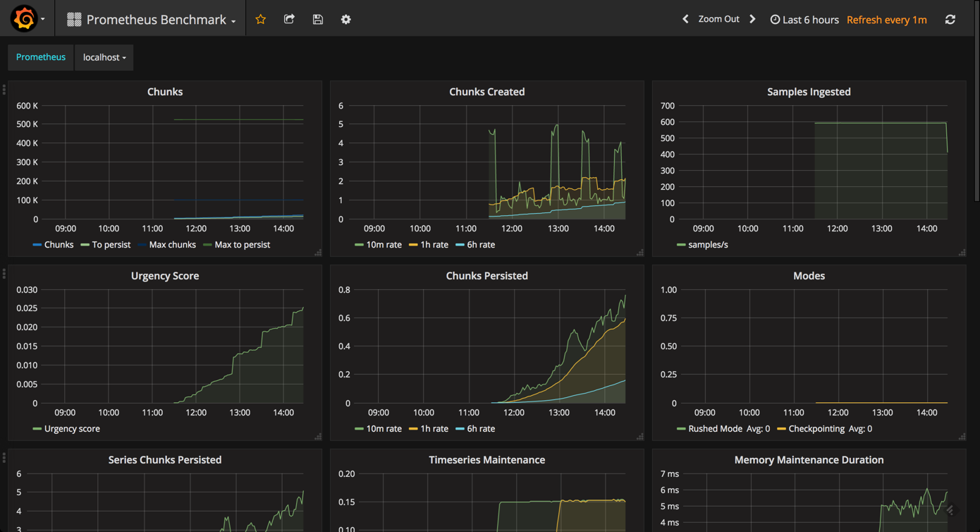The width and height of the screenshot is (980, 532).
Task: Save the dashboard with the disk icon
Action: pyautogui.click(x=317, y=19)
